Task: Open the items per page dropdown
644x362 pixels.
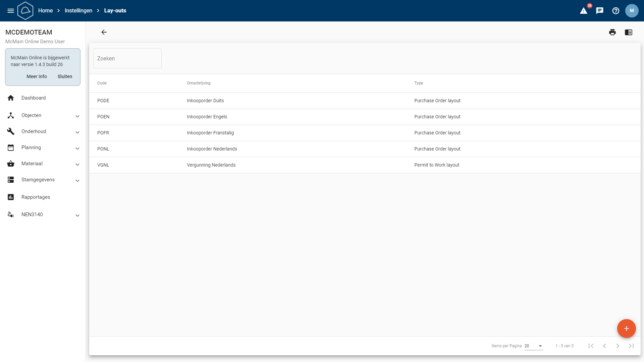Action: [x=534, y=346]
